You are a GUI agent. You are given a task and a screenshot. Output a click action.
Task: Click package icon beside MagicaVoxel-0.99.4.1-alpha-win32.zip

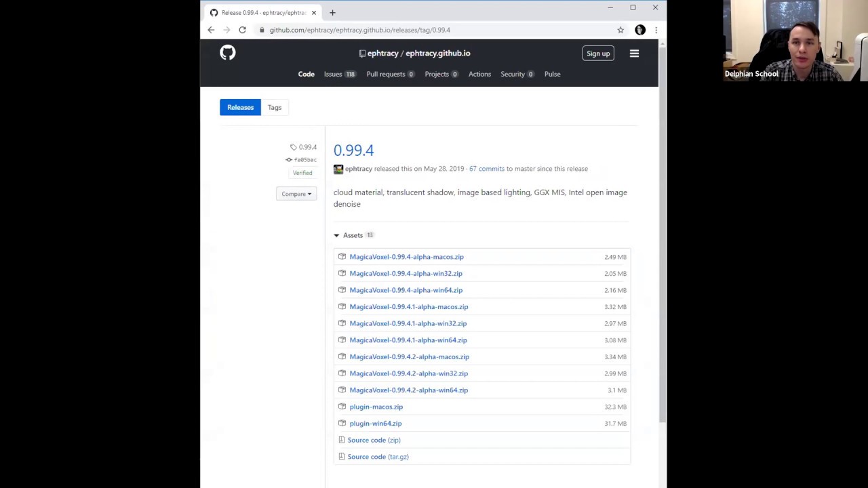(x=342, y=323)
